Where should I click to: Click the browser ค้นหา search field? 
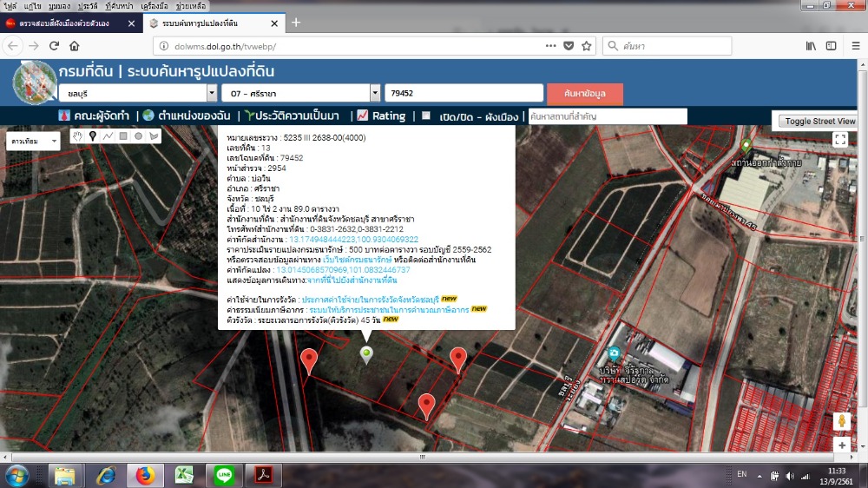click(667, 46)
